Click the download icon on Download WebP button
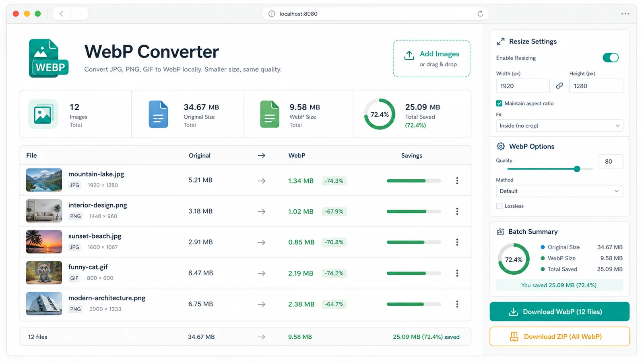The height and width of the screenshot is (362, 644). click(514, 312)
